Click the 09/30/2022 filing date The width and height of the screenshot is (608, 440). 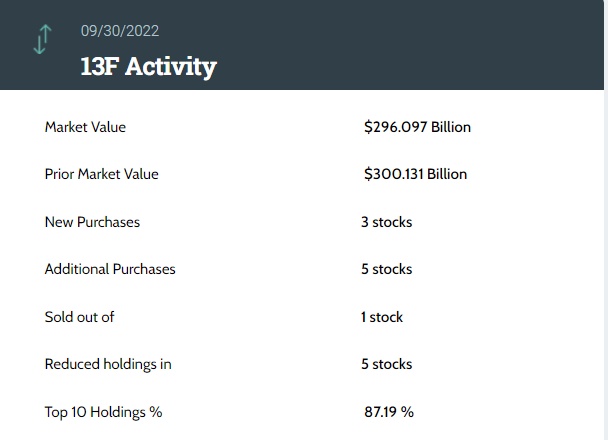[120, 31]
